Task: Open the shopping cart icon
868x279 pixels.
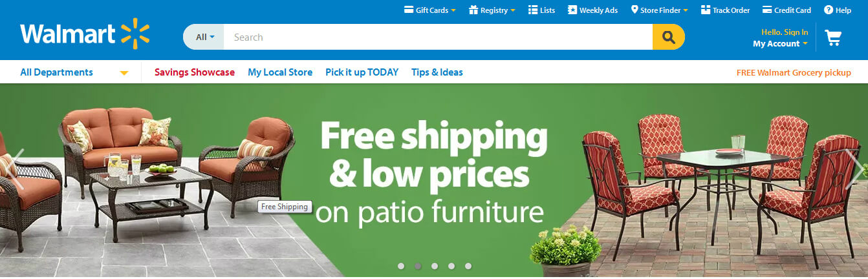Action: [833, 38]
